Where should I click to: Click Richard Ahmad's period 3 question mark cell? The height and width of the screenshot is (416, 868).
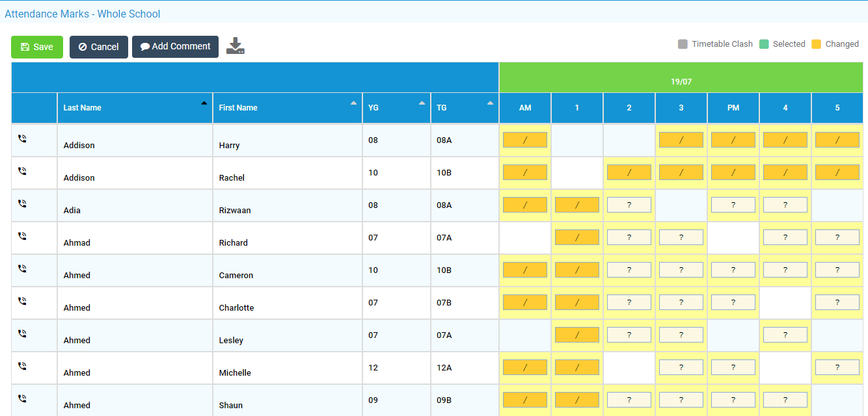681,237
